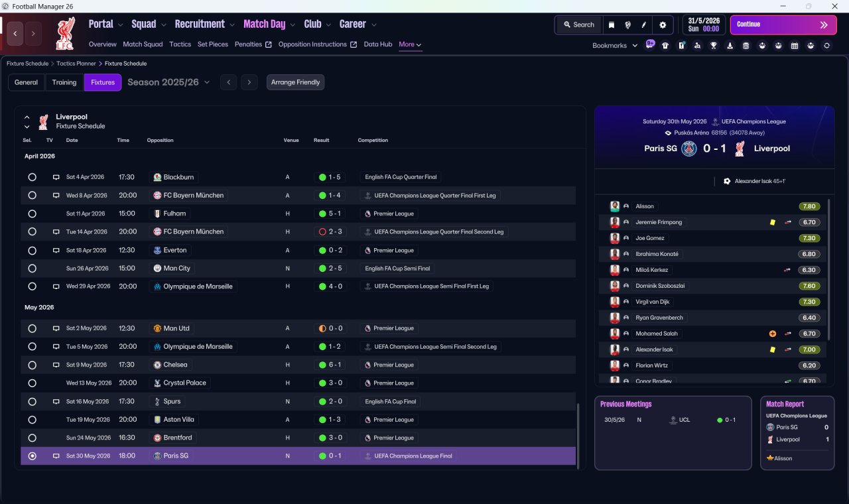Open the training cone bookmark icon
849x504 pixels.
click(x=730, y=46)
